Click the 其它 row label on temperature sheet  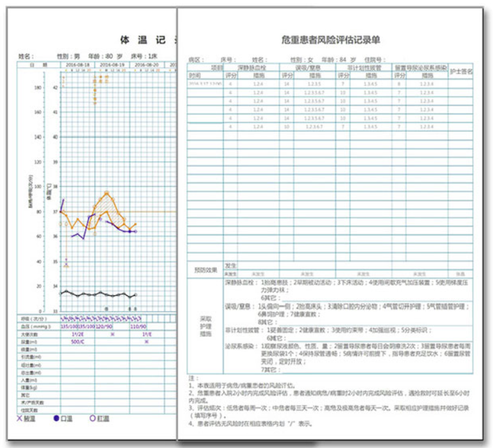point(25,395)
